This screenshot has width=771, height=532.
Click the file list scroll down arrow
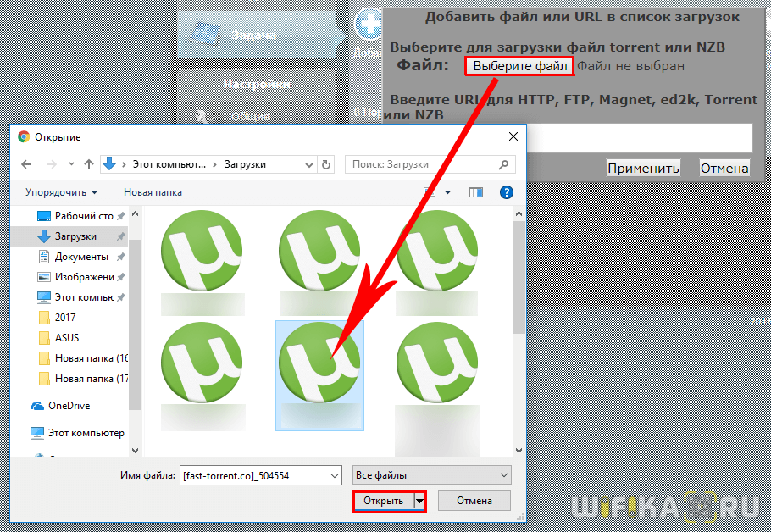click(519, 450)
